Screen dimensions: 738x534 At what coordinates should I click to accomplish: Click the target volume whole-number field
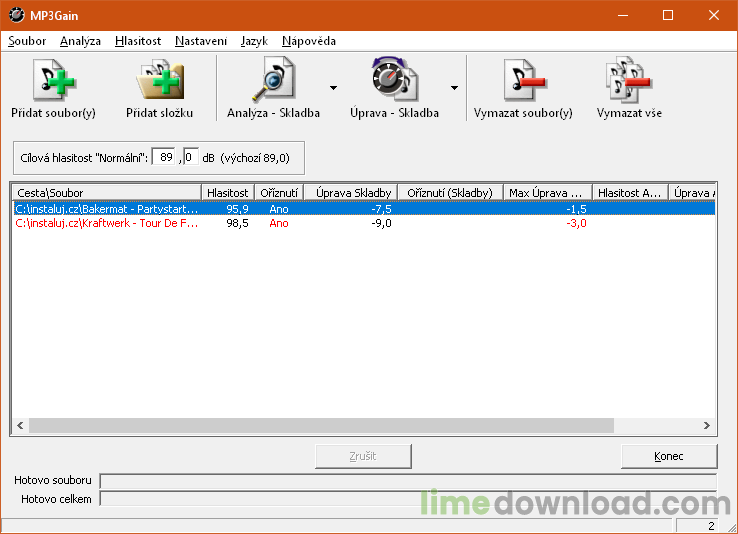(164, 158)
